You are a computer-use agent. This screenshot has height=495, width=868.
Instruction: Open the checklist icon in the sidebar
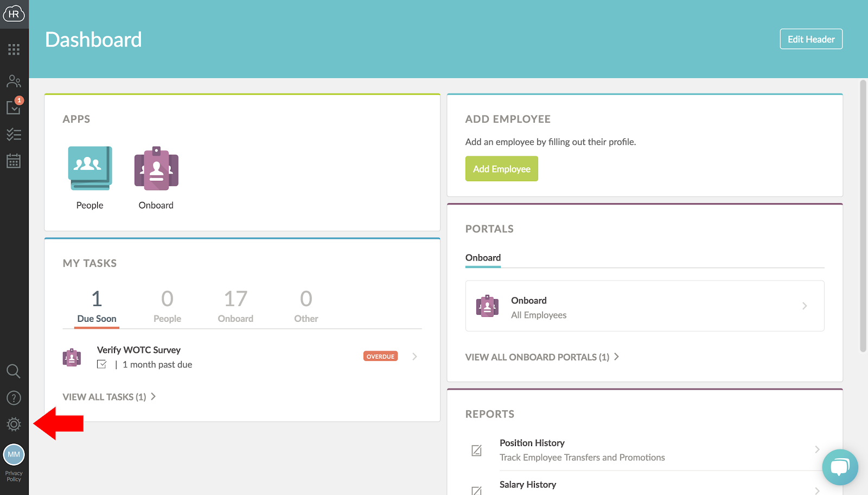click(x=14, y=134)
